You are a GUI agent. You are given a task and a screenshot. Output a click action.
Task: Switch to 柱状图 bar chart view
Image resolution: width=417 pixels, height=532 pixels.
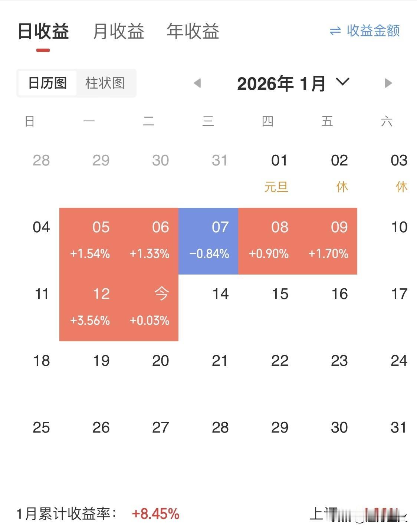[105, 83]
